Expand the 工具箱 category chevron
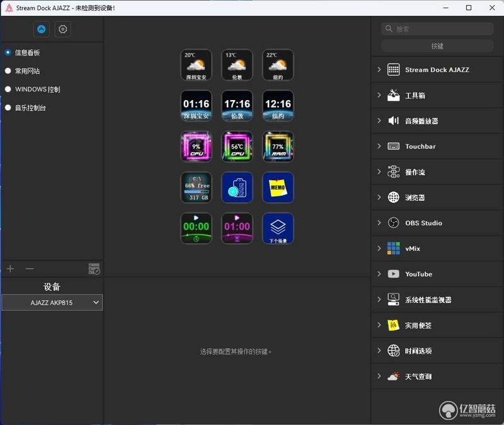504x425 pixels. tap(379, 95)
